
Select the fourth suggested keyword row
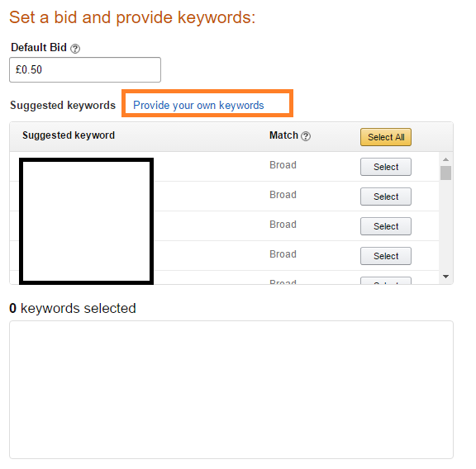(x=386, y=256)
